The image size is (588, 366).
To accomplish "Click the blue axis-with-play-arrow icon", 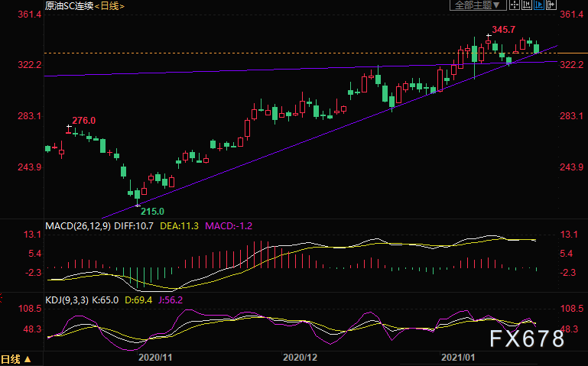I will [x=539, y=5].
